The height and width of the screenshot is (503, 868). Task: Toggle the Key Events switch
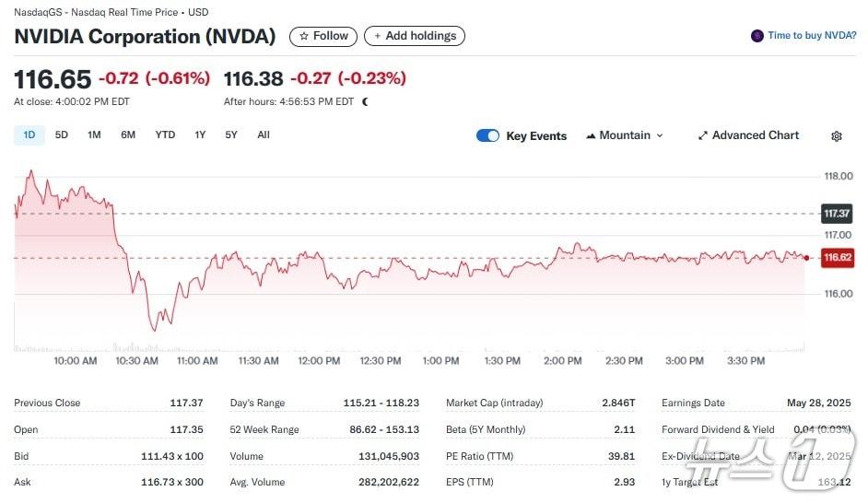(487, 135)
